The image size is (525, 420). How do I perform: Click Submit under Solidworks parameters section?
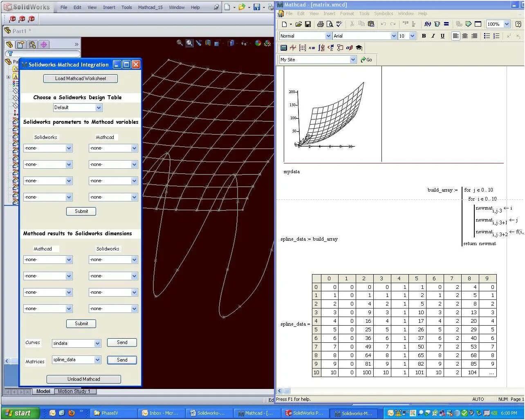pos(81,211)
